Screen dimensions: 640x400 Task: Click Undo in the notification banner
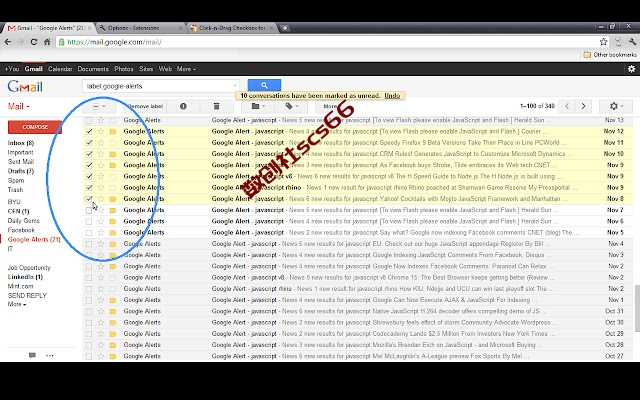click(392, 96)
